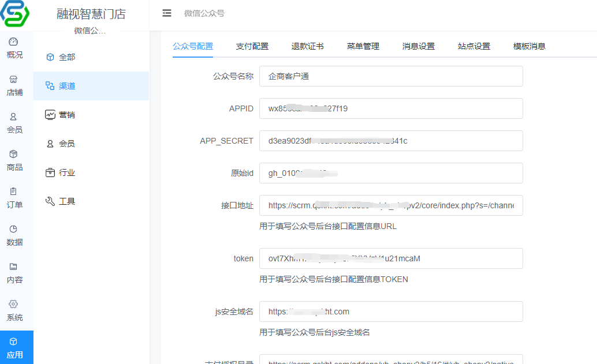Select the 应用 apps icon
The height and width of the screenshot is (364, 597).
coord(13,342)
